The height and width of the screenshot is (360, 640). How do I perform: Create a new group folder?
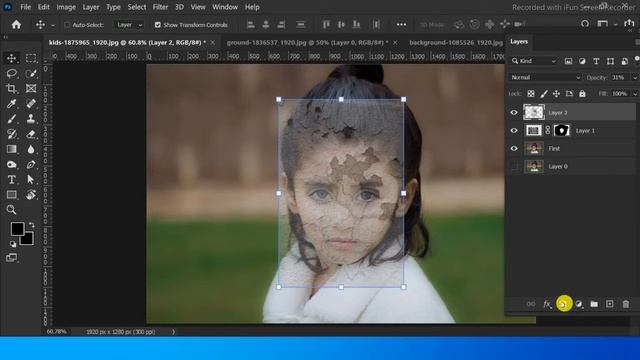point(594,304)
